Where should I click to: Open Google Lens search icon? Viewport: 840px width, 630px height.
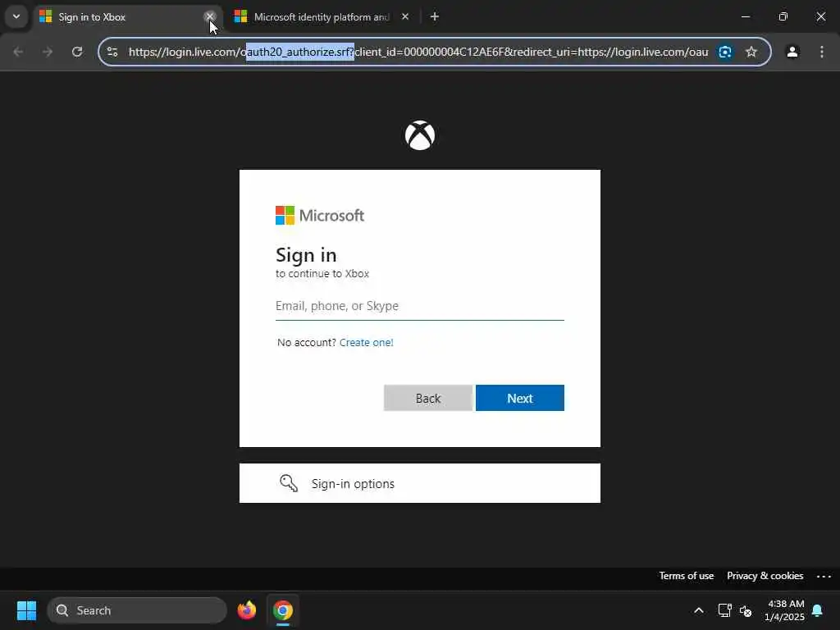(725, 52)
